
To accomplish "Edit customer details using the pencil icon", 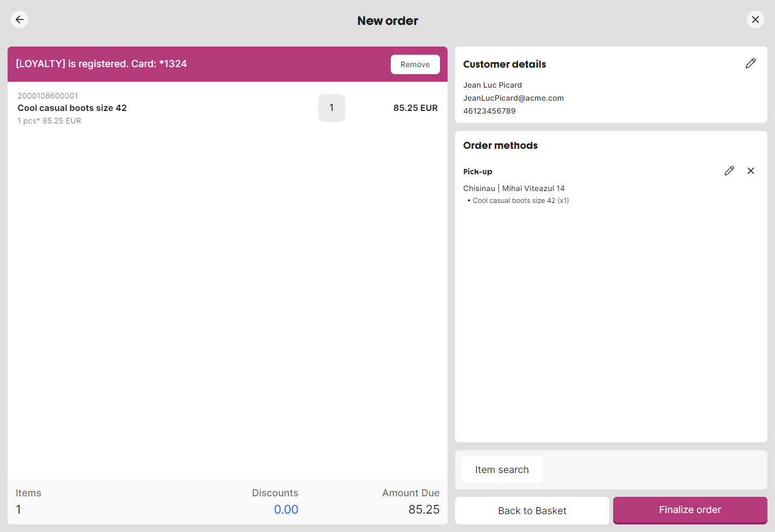I will tap(751, 63).
